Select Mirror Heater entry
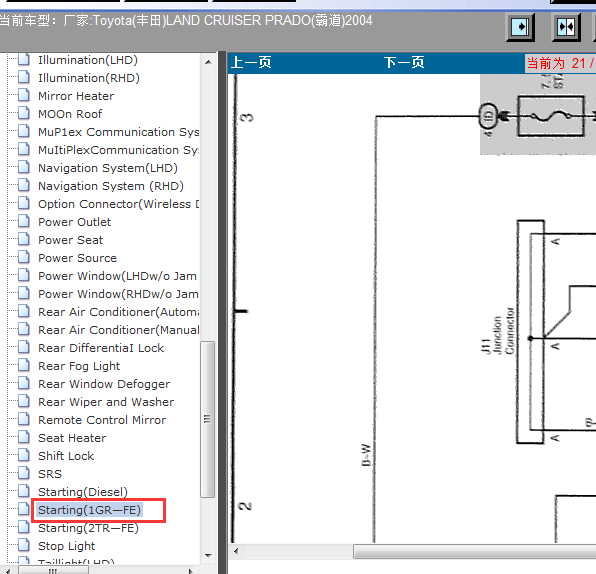This screenshot has width=596, height=574. 76,96
